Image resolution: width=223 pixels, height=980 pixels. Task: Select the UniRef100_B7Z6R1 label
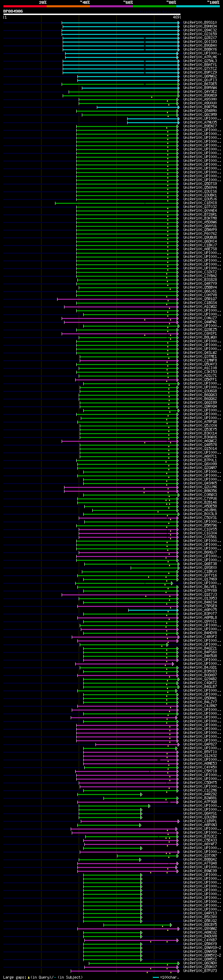tap(200, 215)
